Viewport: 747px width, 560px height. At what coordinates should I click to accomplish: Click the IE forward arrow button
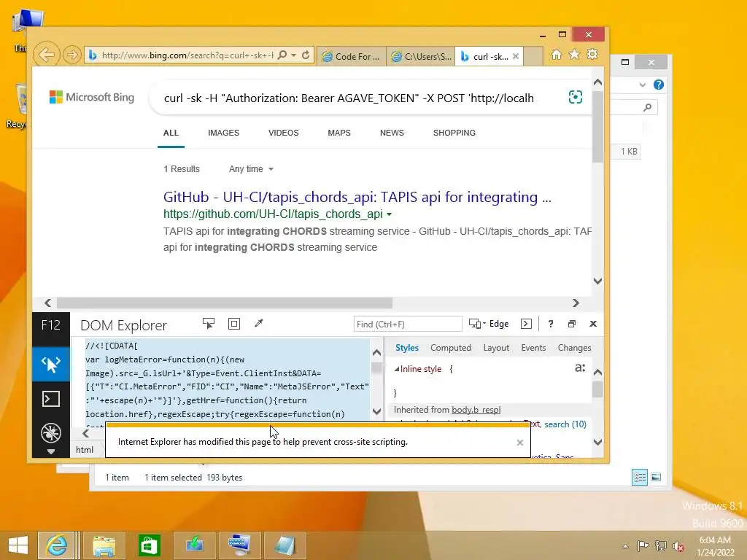click(x=72, y=55)
